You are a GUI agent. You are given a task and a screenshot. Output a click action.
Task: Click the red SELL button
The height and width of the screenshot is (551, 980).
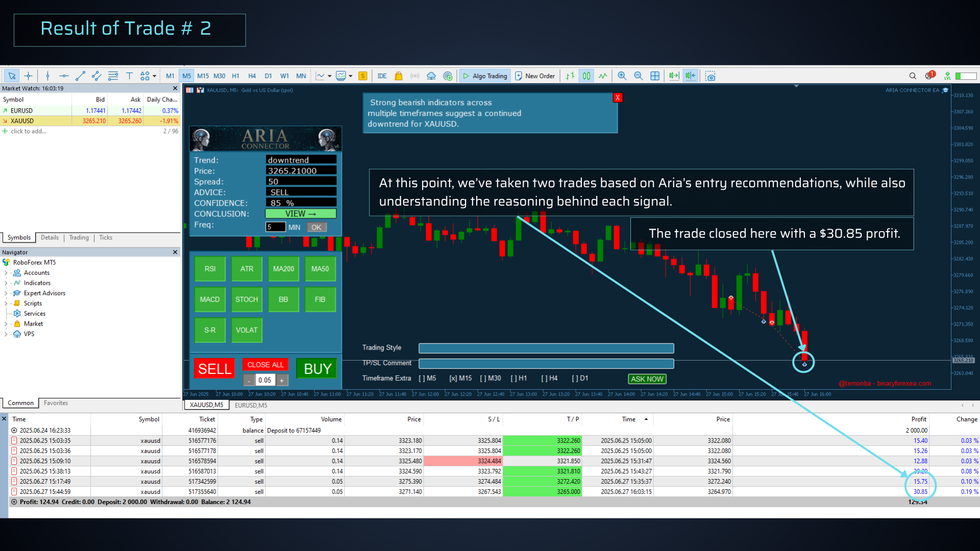click(x=214, y=369)
